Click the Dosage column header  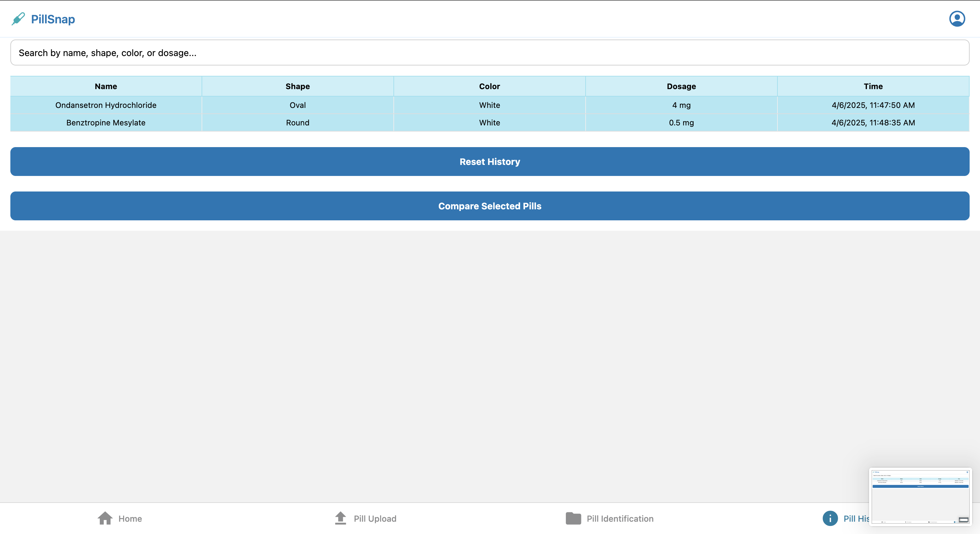click(681, 86)
